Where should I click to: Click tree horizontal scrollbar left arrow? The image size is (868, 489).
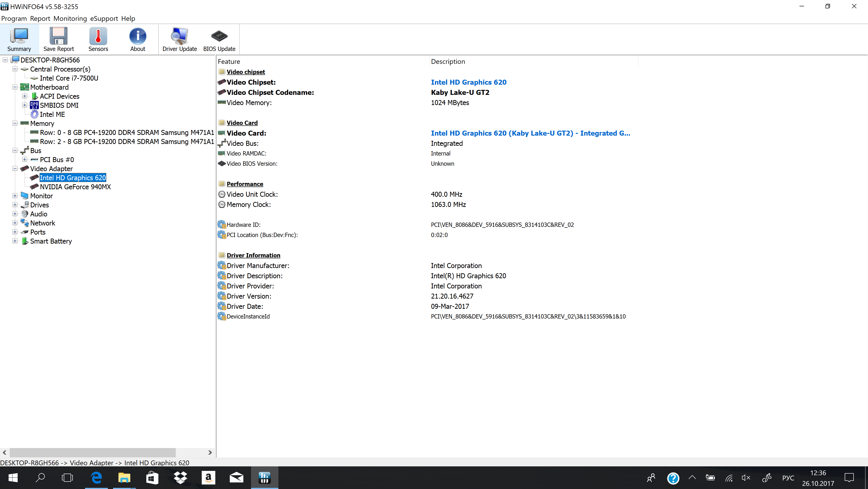pos(5,453)
